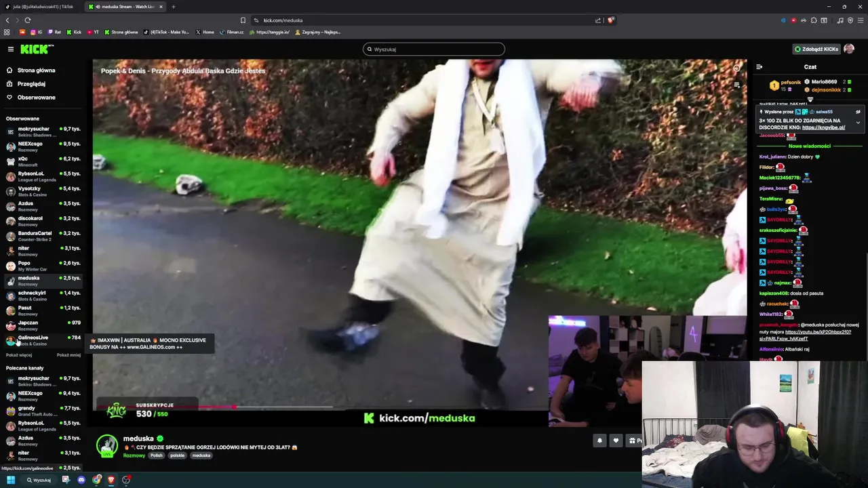The image size is (868, 488).
Task: Collapse followed list with Pokaż mniej
Action: pyautogui.click(x=68, y=355)
